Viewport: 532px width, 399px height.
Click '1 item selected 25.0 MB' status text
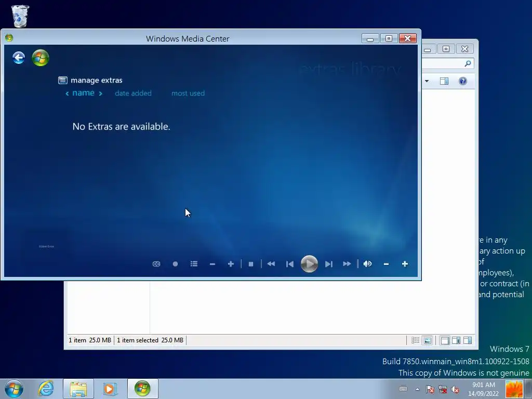pyautogui.click(x=150, y=340)
